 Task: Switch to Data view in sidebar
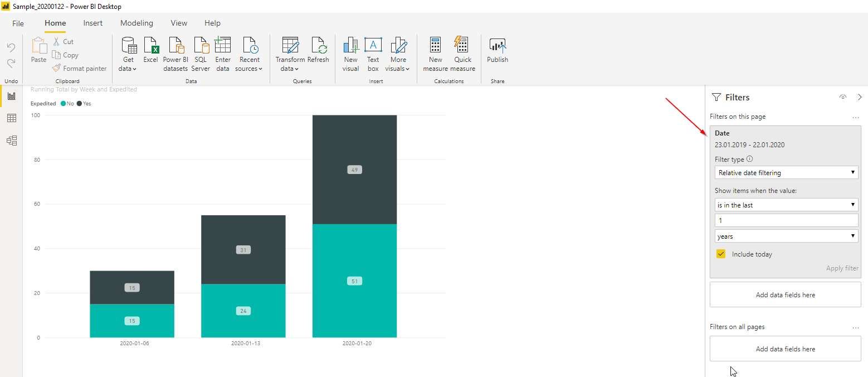point(11,118)
